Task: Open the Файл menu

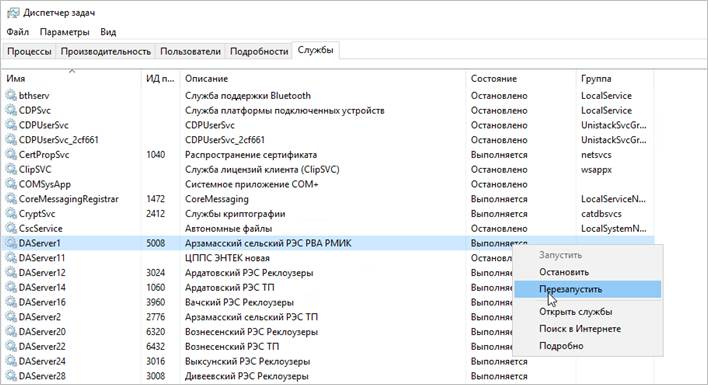Action: tap(18, 32)
